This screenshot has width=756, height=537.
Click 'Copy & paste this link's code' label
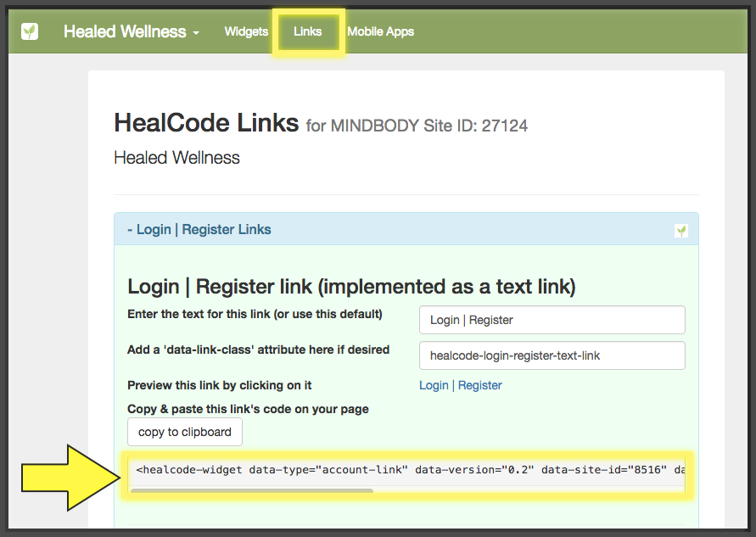[248, 409]
